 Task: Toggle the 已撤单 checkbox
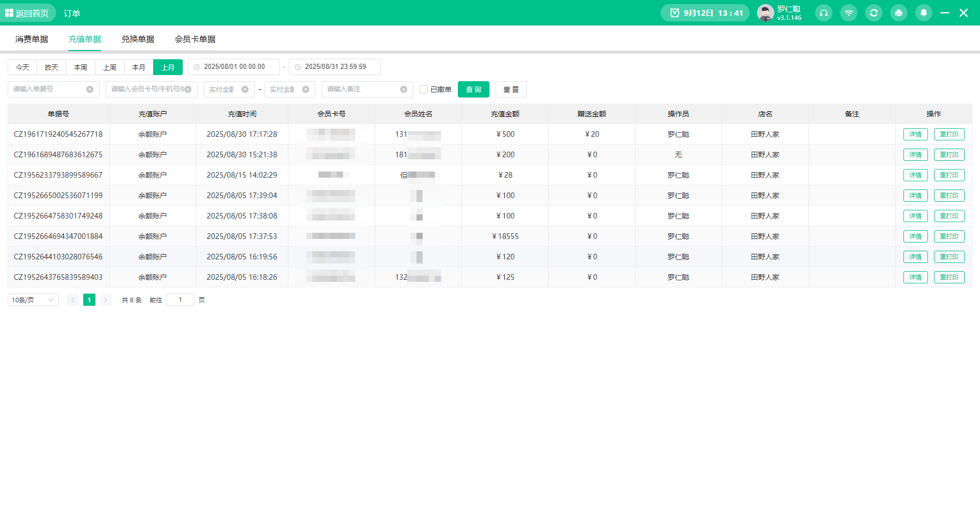[424, 89]
